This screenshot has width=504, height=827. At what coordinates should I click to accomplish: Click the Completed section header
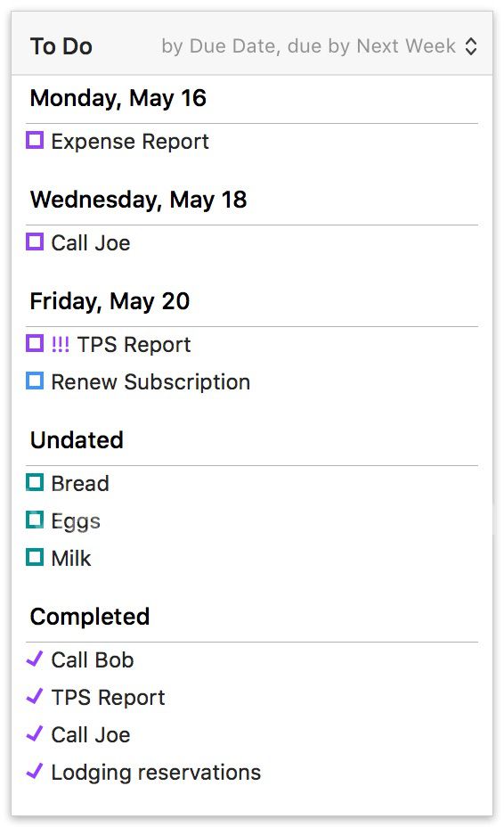click(x=90, y=617)
